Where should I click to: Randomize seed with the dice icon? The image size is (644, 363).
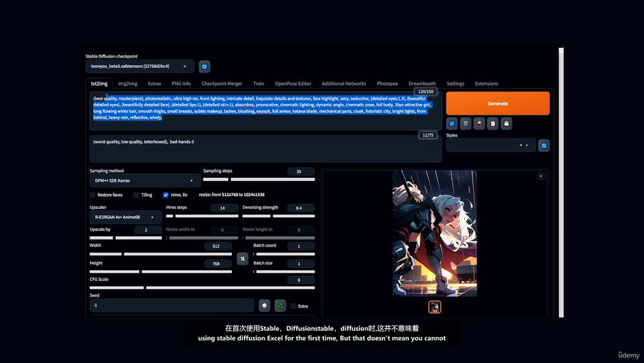pyautogui.click(x=265, y=306)
